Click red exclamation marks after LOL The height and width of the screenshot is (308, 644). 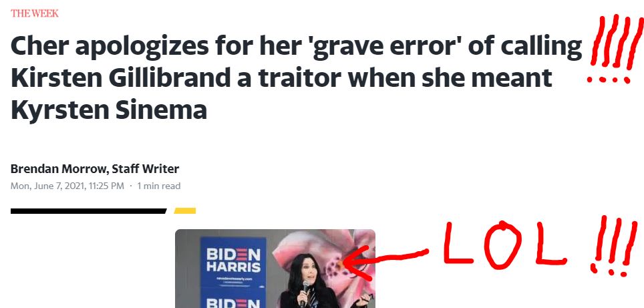[611, 247]
